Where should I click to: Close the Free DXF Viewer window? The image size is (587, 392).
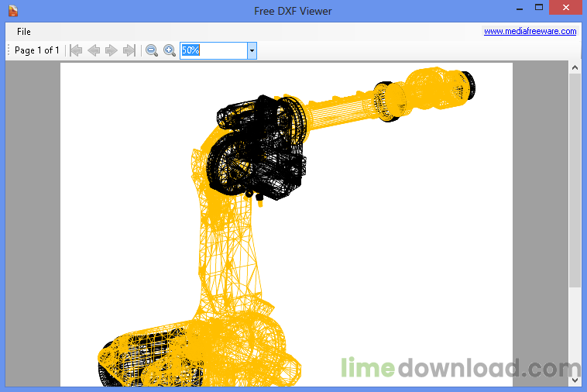point(565,8)
